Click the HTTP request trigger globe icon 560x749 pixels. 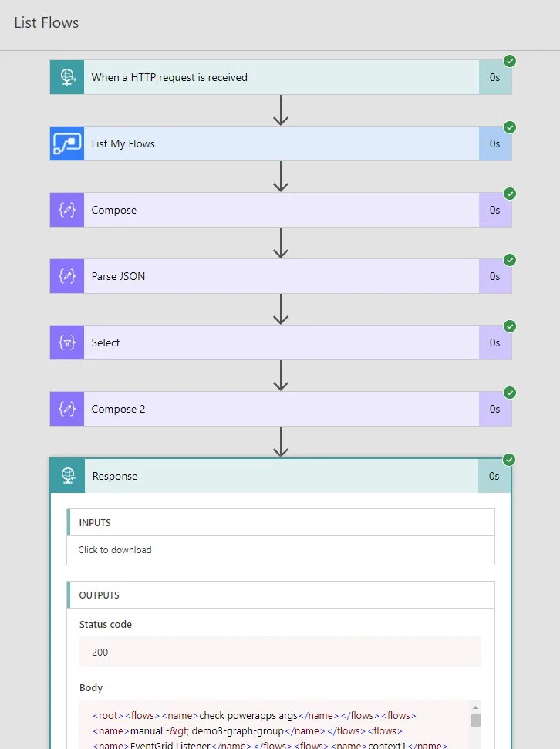[67, 77]
